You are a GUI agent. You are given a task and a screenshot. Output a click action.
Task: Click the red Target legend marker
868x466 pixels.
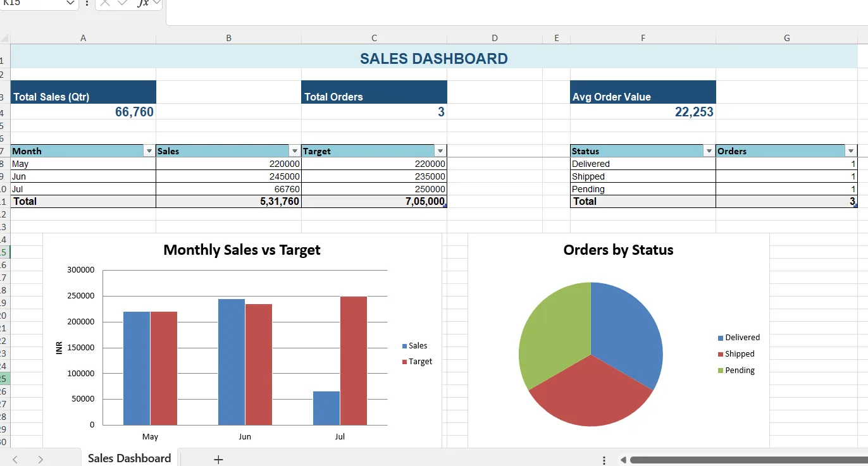(405, 362)
